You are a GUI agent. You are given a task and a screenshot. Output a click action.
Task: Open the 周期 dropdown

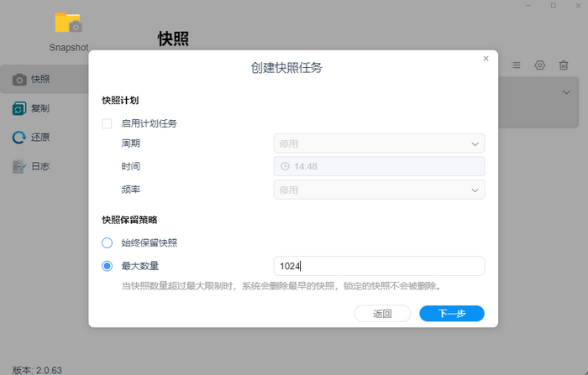coord(379,143)
